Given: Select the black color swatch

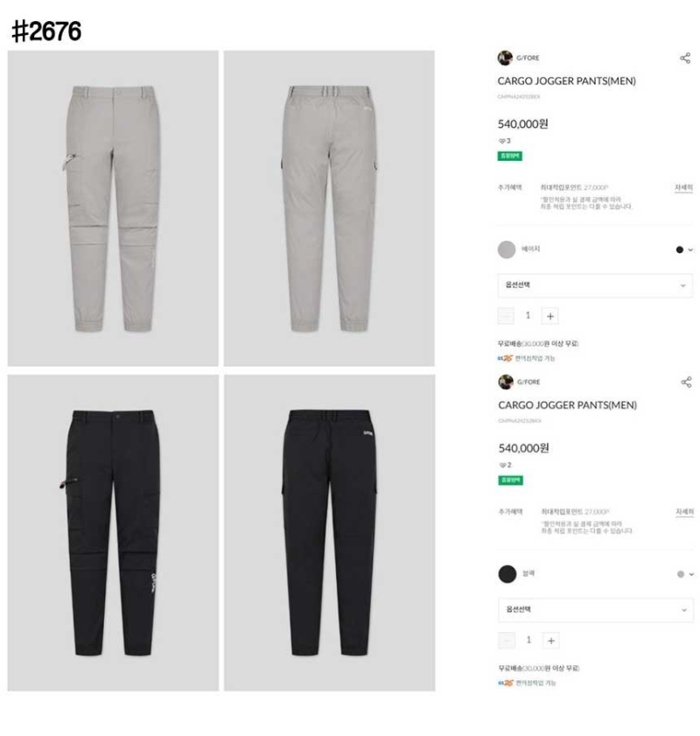Looking at the screenshot, I should pos(507,573).
